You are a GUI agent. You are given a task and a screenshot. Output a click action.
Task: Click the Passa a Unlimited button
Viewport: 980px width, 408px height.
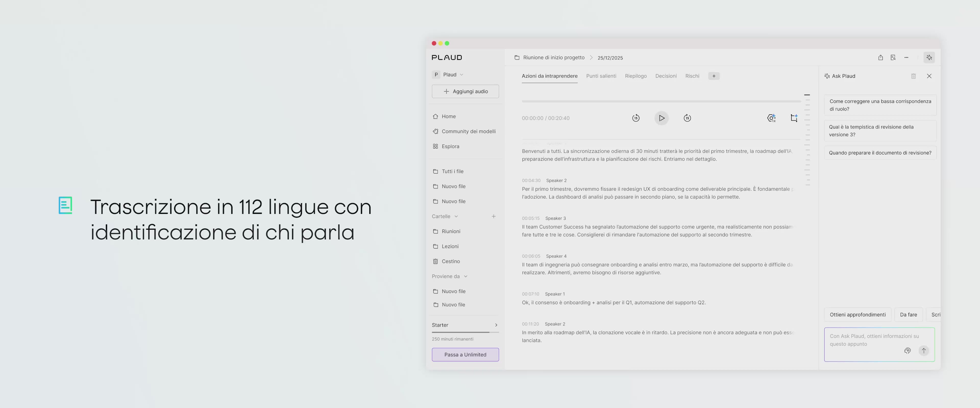click(x=465, y=354)
